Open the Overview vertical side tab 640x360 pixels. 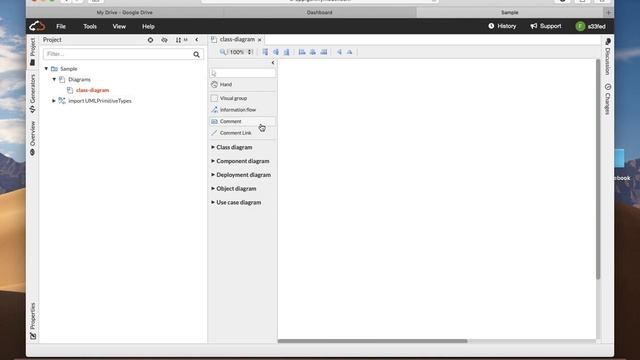pos(32,138)
